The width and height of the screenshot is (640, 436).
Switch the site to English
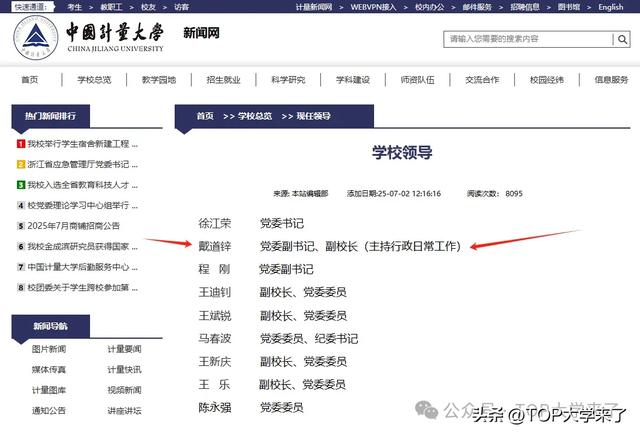click(611, 7)
